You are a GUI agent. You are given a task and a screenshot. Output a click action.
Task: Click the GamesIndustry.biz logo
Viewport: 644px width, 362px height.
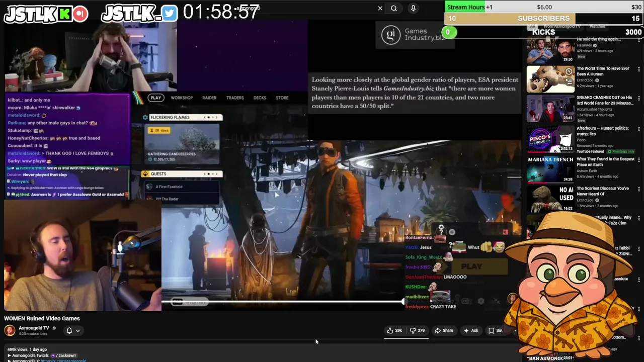click(x=414, y=35)
